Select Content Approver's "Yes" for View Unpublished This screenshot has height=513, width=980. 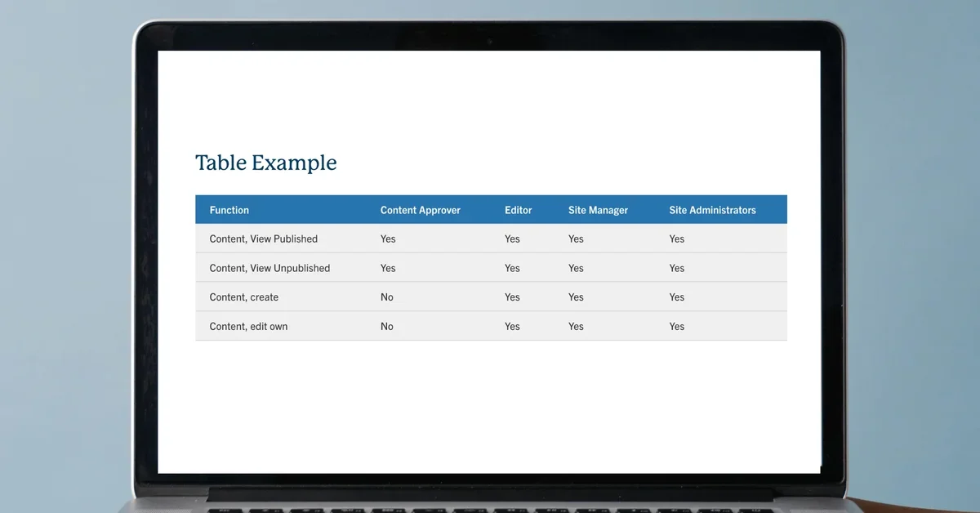[x=388, y=268]
